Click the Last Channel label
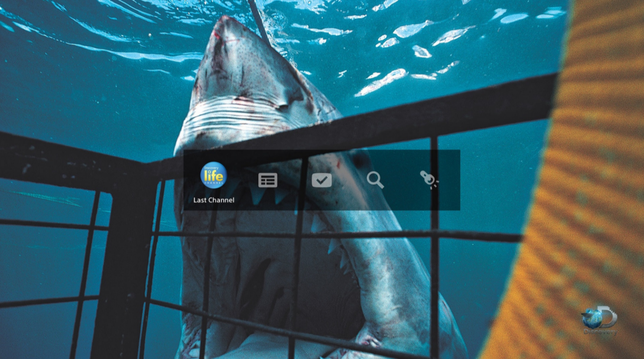The width and height of the screenshot is (644, 359). 214,200
